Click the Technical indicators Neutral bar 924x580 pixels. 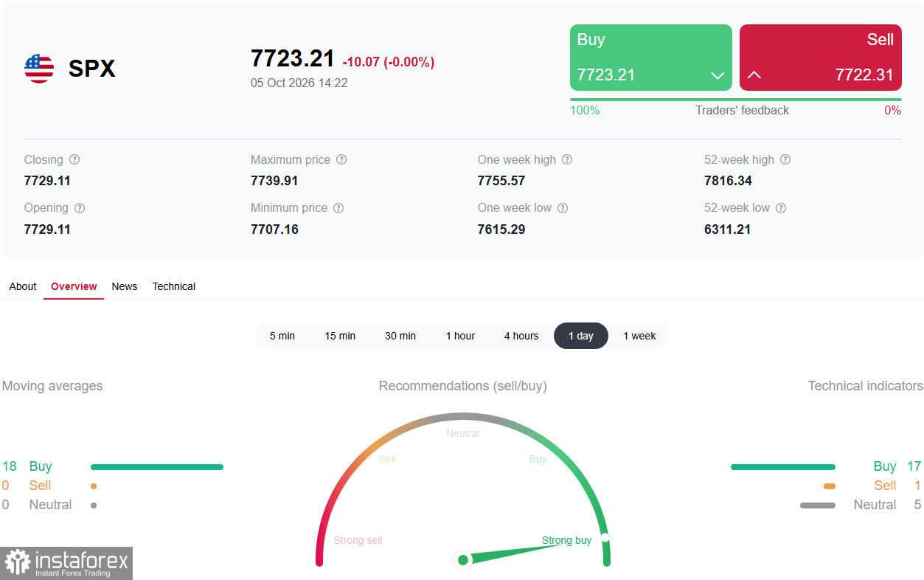(x=818, y=505)
